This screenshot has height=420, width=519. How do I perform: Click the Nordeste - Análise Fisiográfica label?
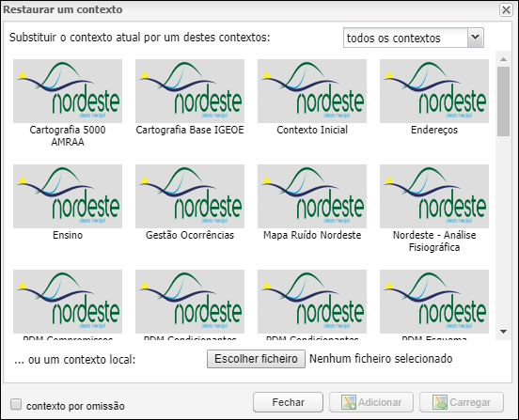click(x=434, y=241)
